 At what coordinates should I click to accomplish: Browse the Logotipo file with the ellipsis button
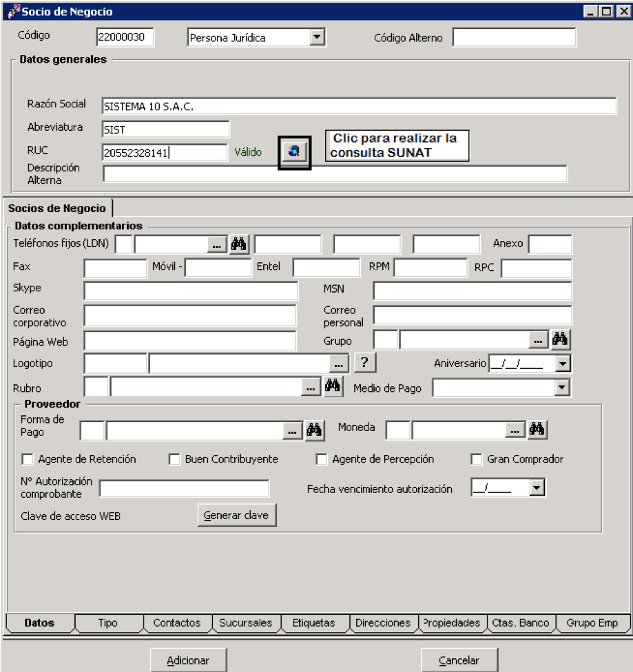coord(339,364)
